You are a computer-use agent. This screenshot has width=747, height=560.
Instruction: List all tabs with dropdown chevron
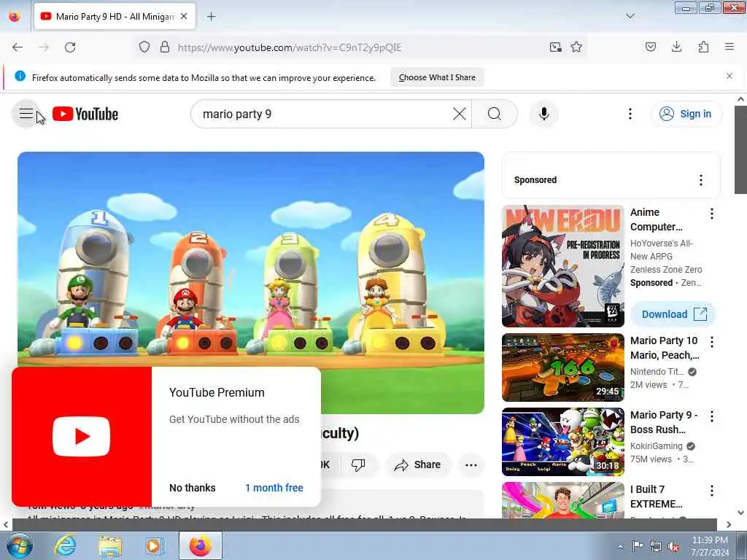[630, 16]
